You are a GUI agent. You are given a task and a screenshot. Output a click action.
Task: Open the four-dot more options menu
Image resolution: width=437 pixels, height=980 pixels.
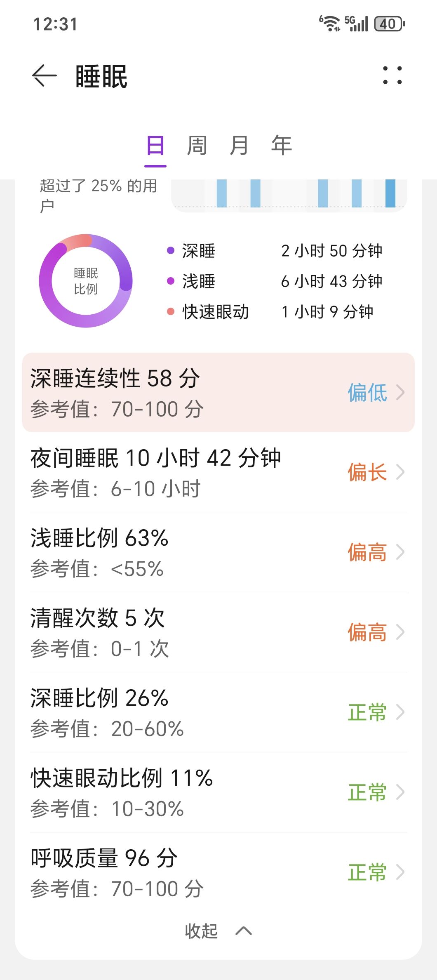(392, 75)
